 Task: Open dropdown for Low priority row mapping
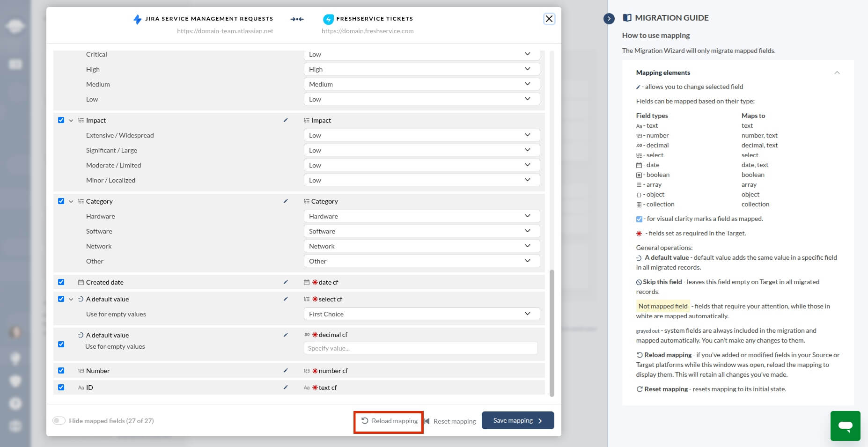422,99
